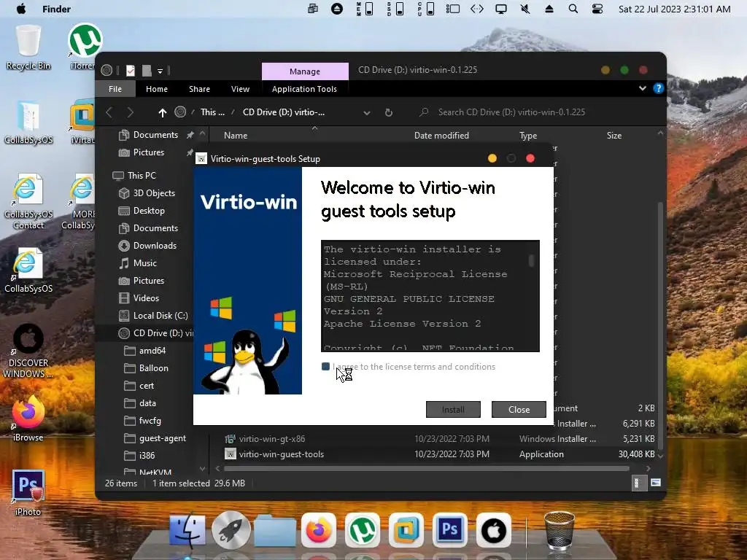Select the Manage contextual tab
Screen dimensions: 747x560
(305, 71)
